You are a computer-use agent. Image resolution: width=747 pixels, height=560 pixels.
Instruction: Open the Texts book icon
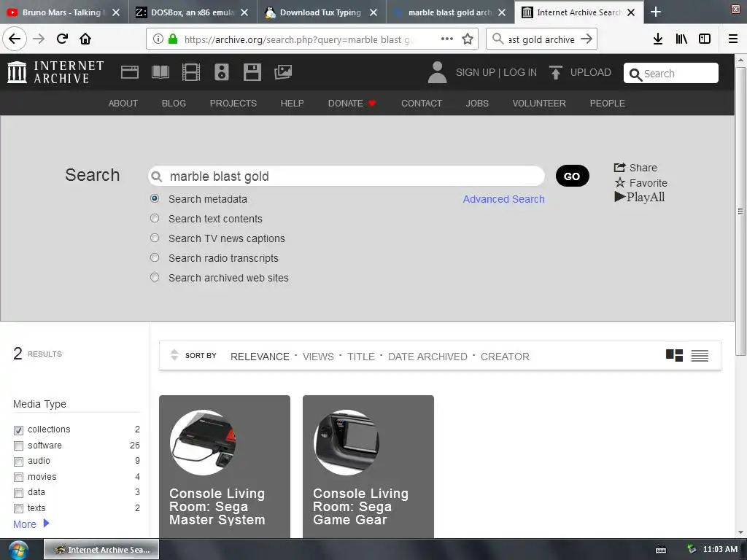pos(160,72)
